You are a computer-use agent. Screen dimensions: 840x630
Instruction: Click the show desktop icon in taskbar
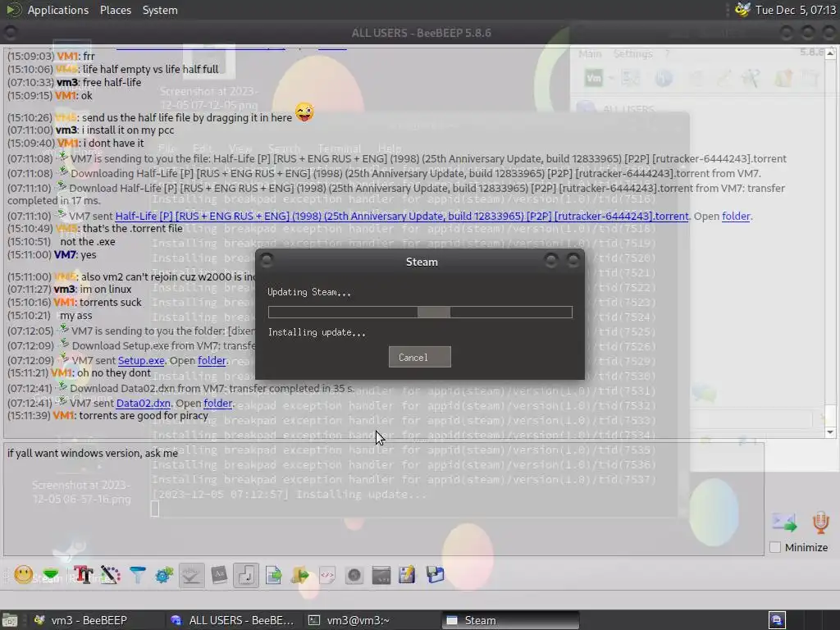click(10, 620)
